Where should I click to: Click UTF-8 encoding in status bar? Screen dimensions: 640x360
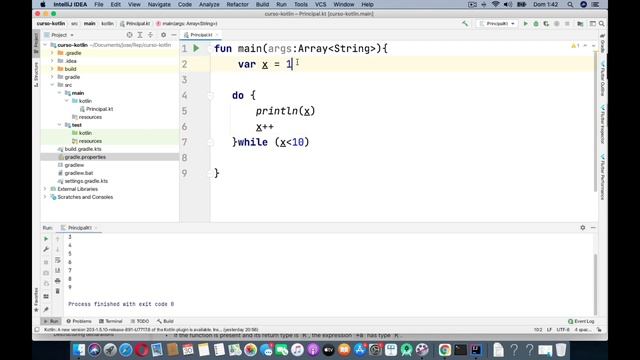coord(563,330)
